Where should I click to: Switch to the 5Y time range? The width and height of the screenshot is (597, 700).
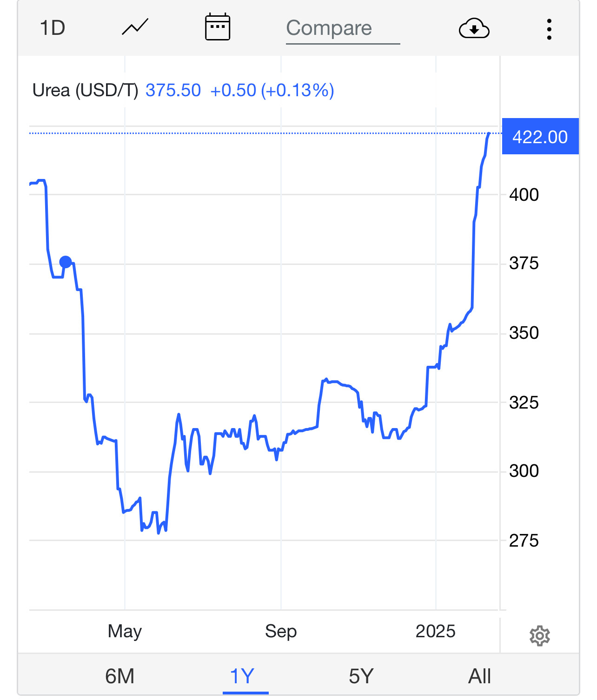[x=361, y=676]
